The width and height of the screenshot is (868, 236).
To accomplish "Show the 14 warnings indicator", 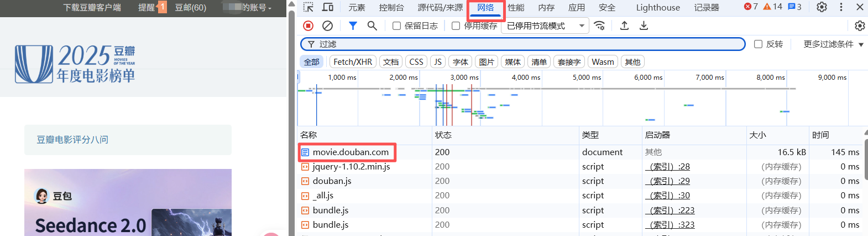I will click(x=772, y=7).
